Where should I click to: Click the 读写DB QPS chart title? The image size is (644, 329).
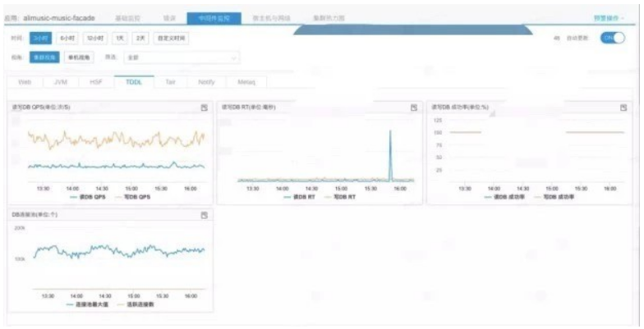point(41,107)
